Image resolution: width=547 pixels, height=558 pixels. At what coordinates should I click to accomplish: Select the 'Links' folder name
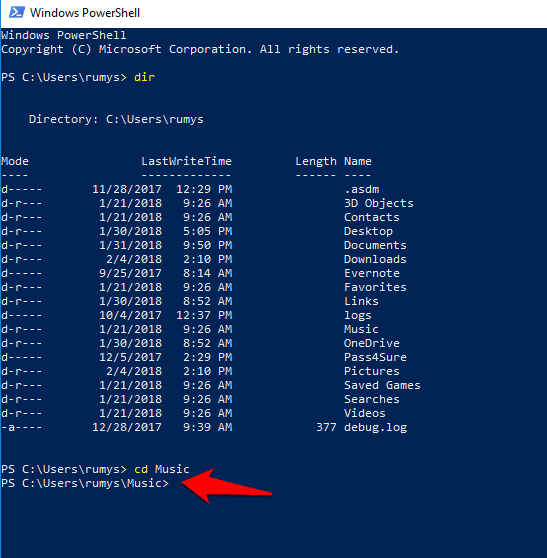361,301
